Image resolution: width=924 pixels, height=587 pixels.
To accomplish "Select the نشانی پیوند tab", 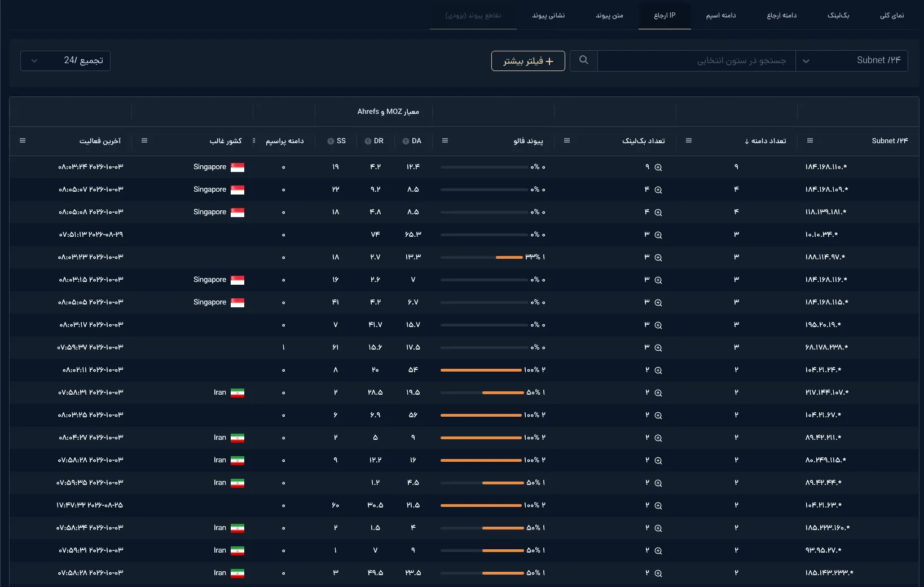I will tap(548, 15).
